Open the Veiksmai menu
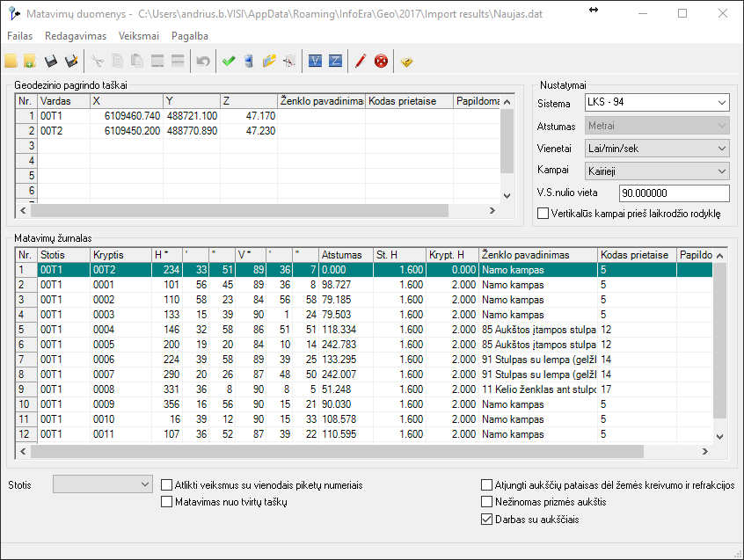 pyautogui.click(x=139, y=36)
